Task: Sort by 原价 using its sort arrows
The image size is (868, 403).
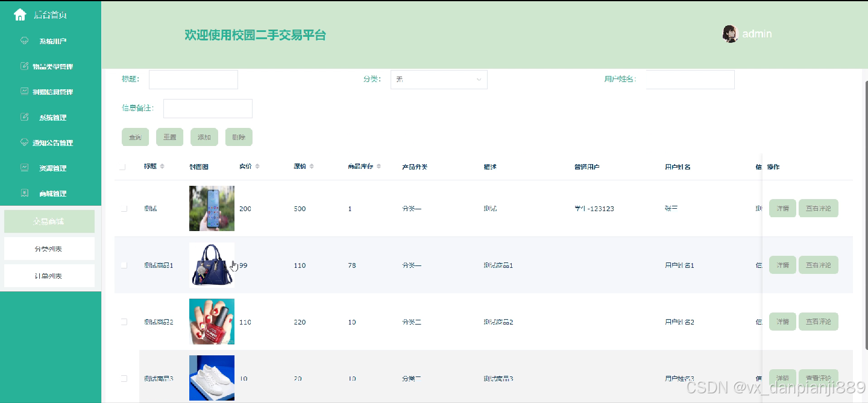Action: coord(311,167)
